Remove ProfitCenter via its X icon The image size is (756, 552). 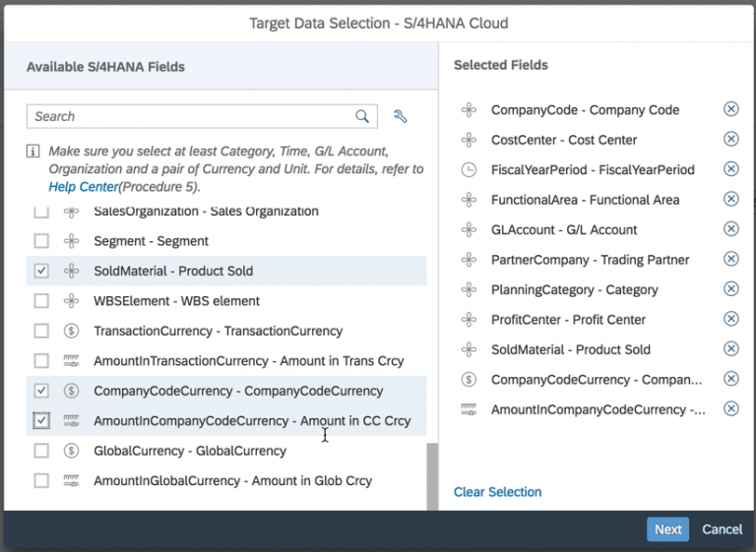point(731,319)
